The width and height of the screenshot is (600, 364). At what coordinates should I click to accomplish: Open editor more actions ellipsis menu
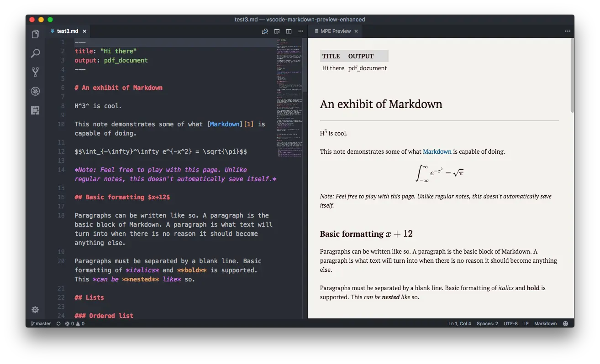coord(300,31)
